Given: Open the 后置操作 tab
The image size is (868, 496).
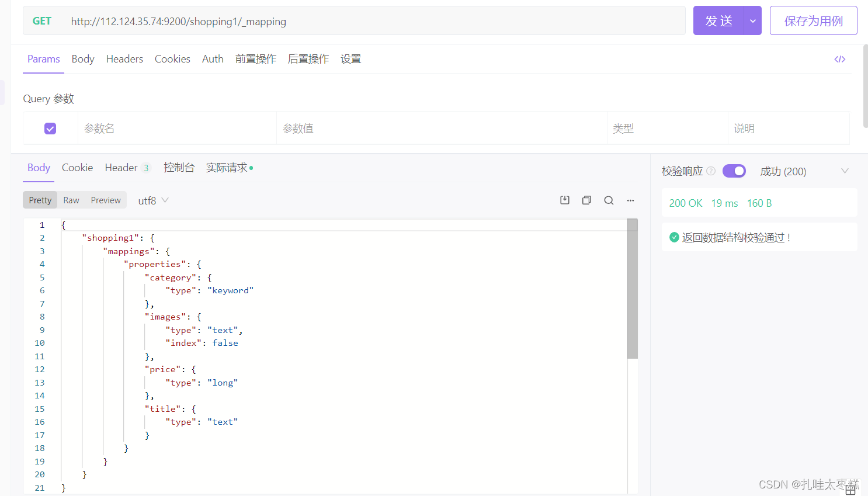Looking at the screenshot, I should 308,59.
